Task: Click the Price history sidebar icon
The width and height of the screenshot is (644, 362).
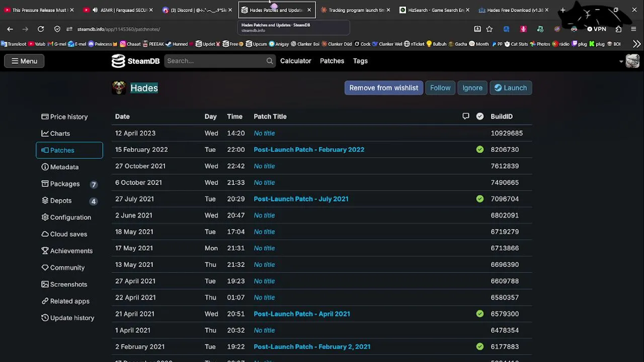Action: point(45,117)
